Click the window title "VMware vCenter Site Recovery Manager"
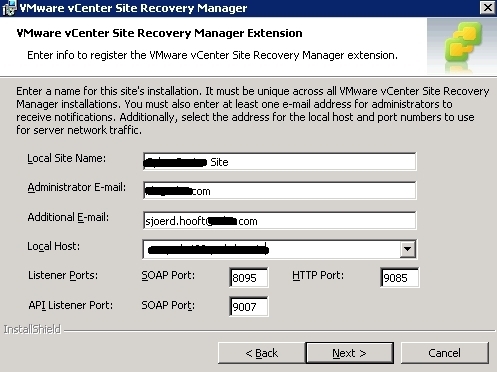The height and width of the screenshot is (372, 497). [x=133, y=8]
